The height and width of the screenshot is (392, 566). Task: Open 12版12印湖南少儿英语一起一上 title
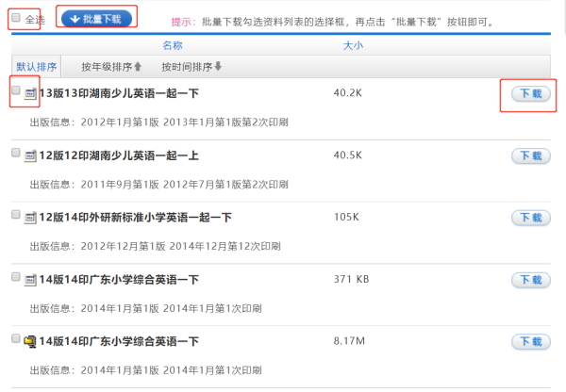coord(119,155)
